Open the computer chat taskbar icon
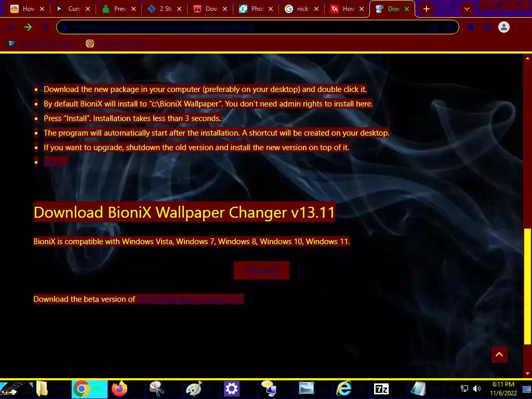 pos(269,389)
